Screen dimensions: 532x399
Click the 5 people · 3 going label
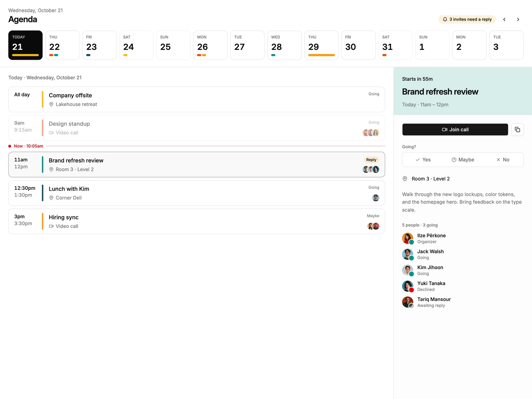[420, 225]
